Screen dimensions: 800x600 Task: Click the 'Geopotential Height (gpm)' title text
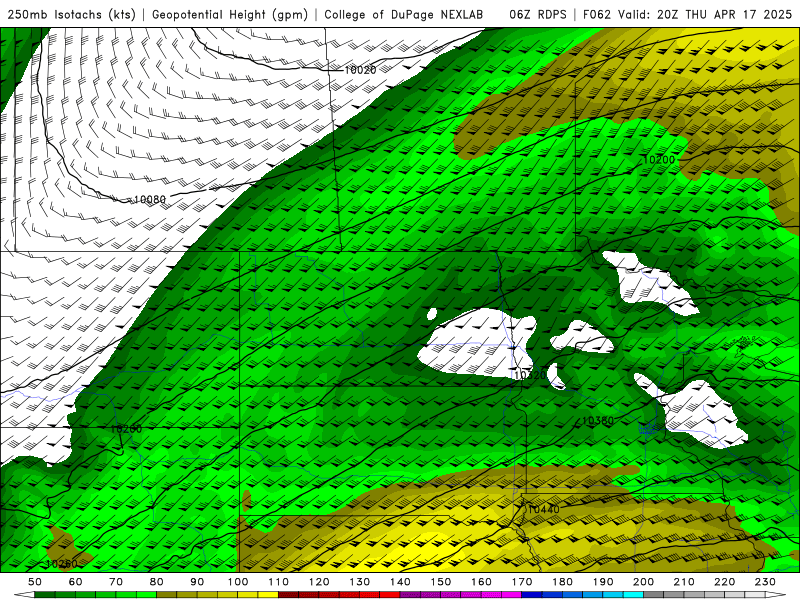click(230, 15)
